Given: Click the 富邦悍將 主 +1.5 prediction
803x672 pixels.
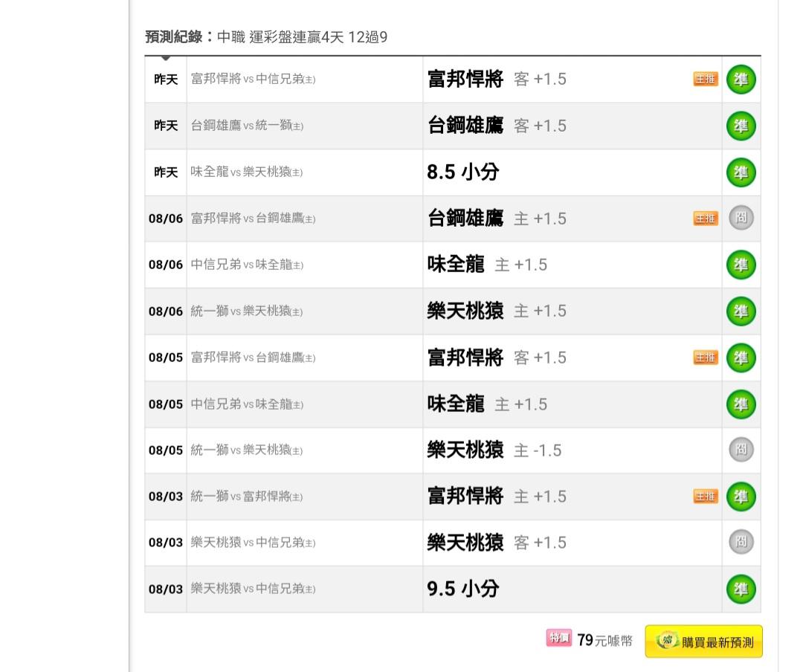Looking at the screenshot, I should pyautogui.click(x=497, y=497).
